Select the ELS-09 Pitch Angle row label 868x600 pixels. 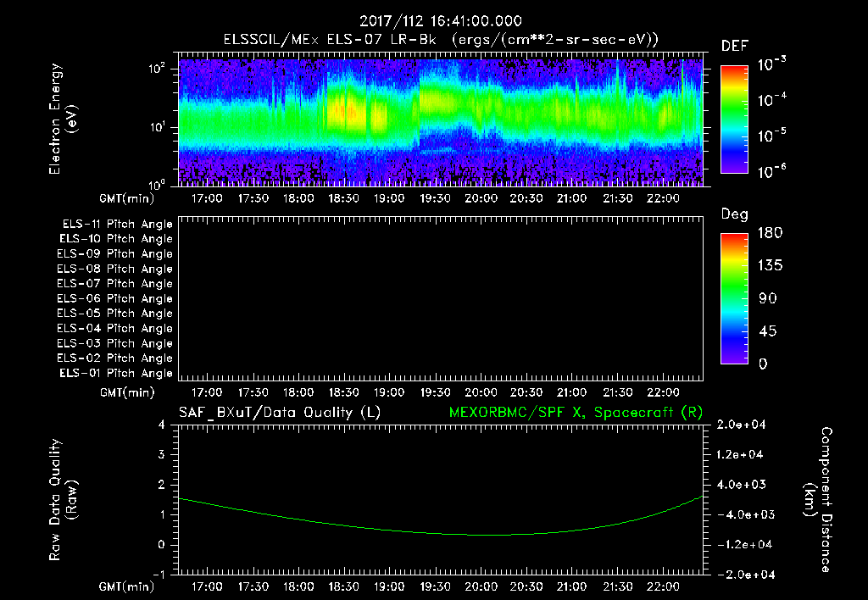[114, 254]
